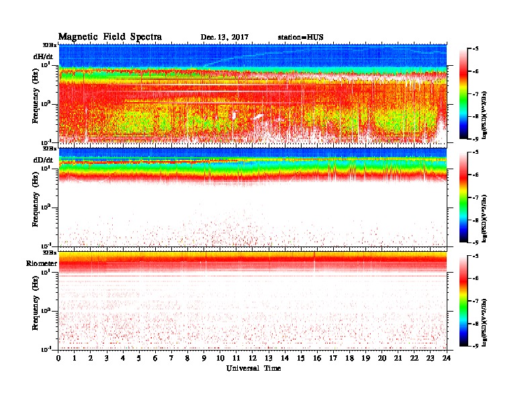This screenshot has height=411, width=532.
Task: Click hour "15" on the Universal Time axis
Action: 301,358
